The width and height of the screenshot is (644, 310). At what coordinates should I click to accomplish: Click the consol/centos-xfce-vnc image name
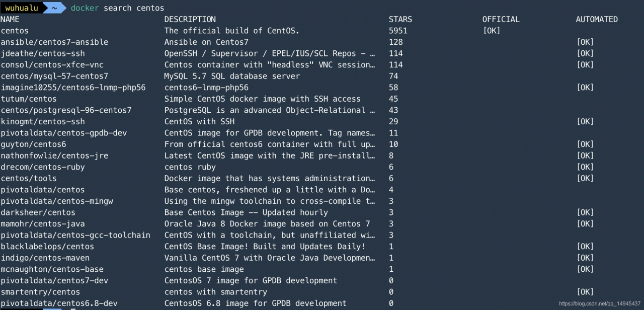click(x=52, y=65)
